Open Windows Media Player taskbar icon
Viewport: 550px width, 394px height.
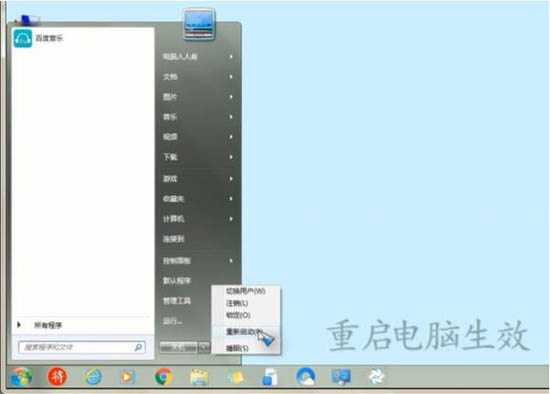[x=127, y=377]
